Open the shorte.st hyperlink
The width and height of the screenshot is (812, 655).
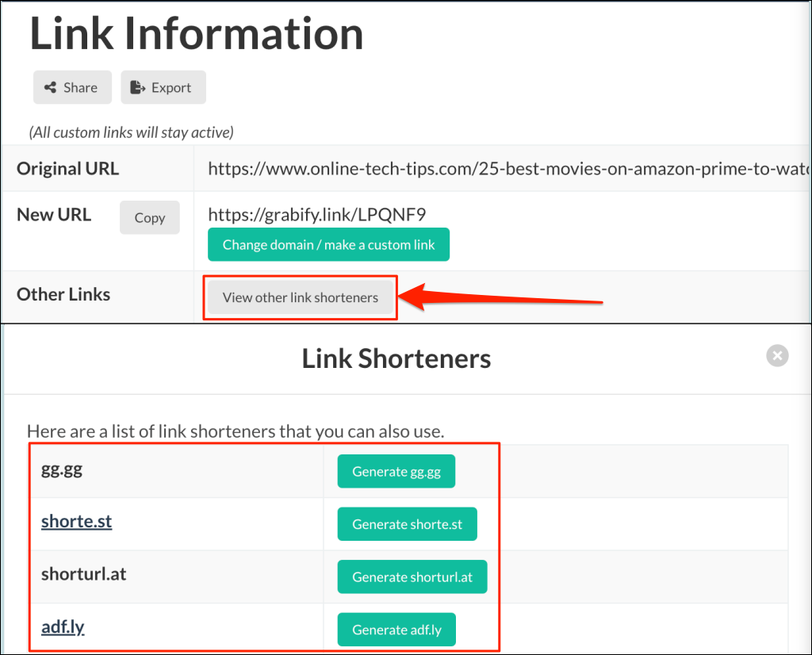[x=77, y=522]
